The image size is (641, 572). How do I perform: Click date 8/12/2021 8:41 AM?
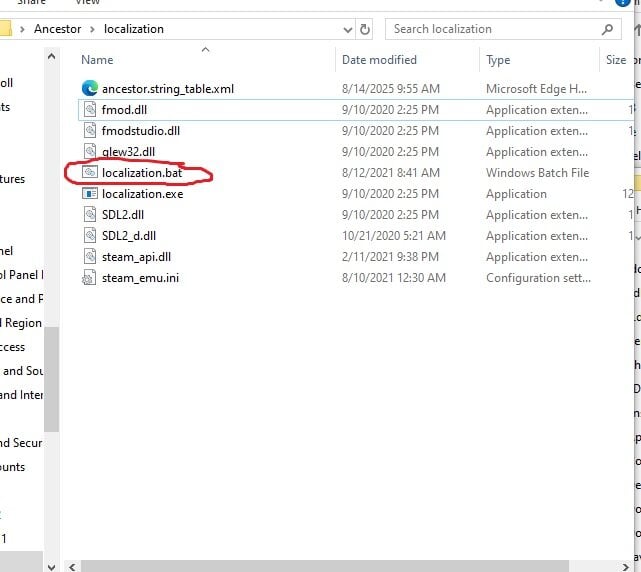tap(391, 173)
